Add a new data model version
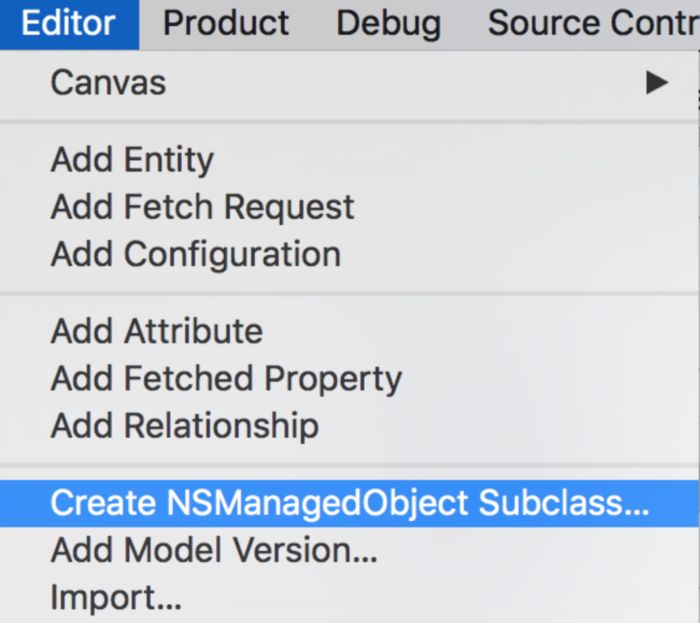Image resolution: width=700 pixels, height=623 pixels. coord(214,550)
